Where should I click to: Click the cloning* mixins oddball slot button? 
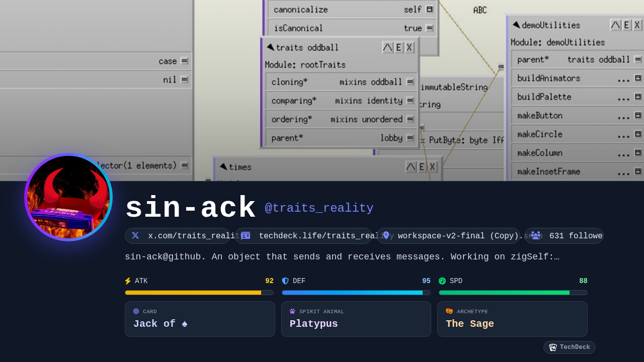(x=410, y=81)
